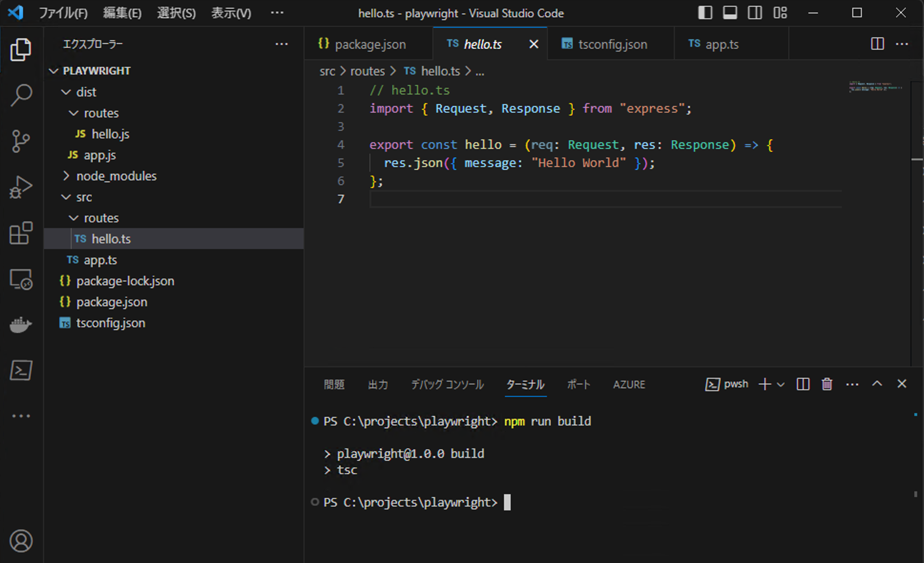This screenshot has width=924, height=563.
Task: Collapse the PLAYWRIGHT root folder
Action: tap(174, 71)
